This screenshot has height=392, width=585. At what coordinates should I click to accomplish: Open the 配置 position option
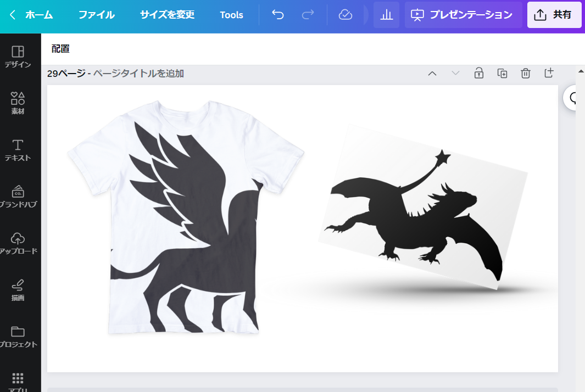coord(60,48)
